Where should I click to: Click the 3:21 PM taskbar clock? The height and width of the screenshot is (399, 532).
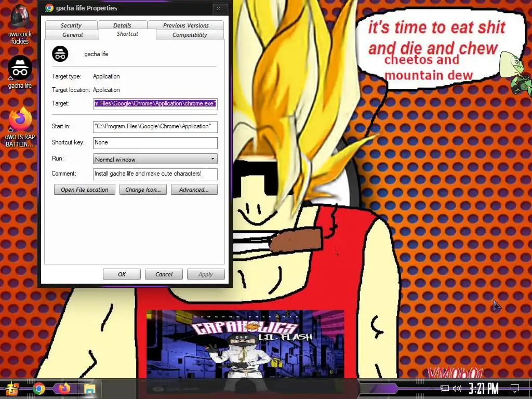click(x=484, y=389)
